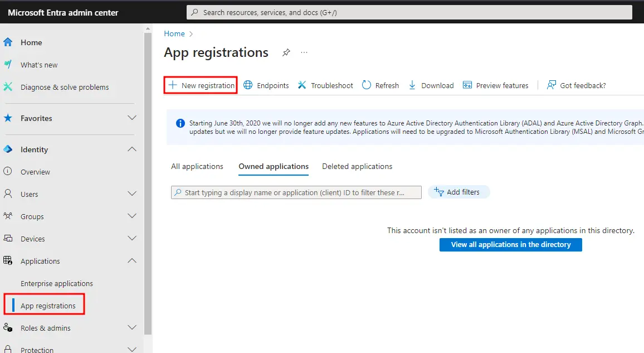Click the Favorites star icon
The image size is (644, 353).
point(8,118)
